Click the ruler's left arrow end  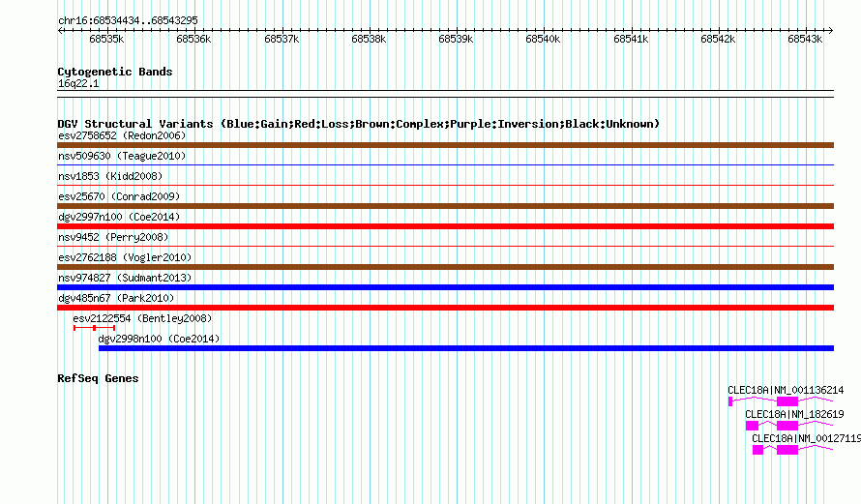(x=60, y=31)
